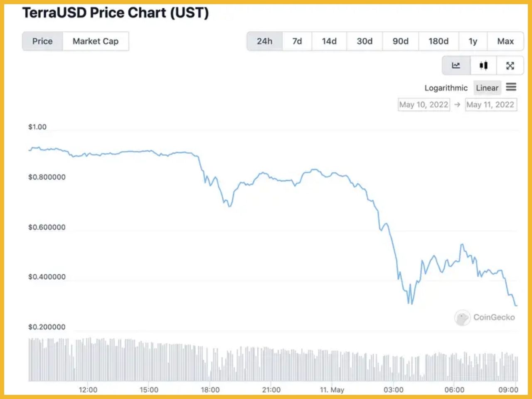
Task: Toggle to Market Cap view
Action: [96, 41]
